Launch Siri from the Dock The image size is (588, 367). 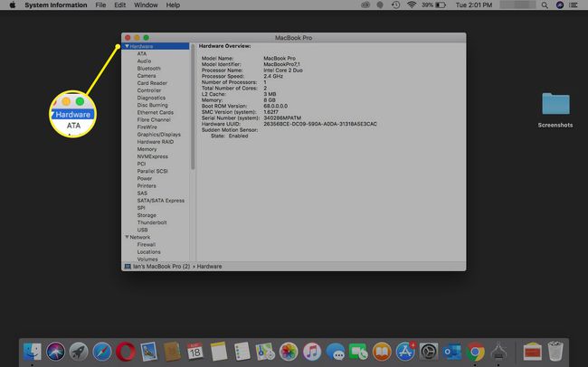click(x=55, y=352)
